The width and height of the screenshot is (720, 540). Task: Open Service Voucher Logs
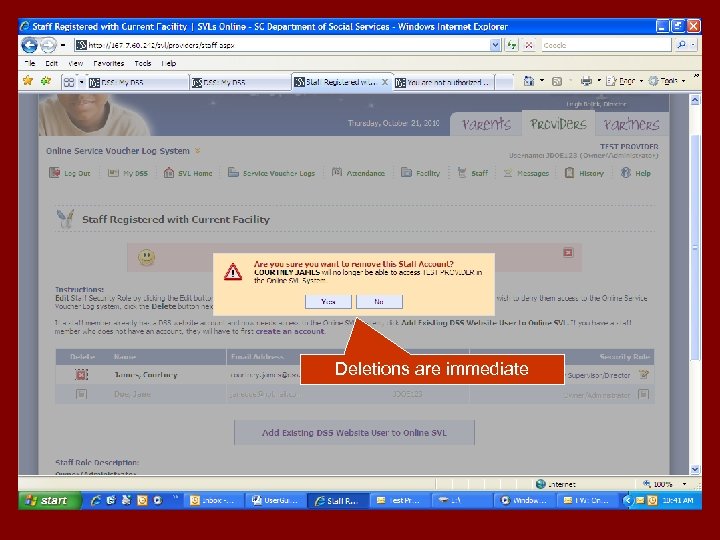tap(271, 173)
